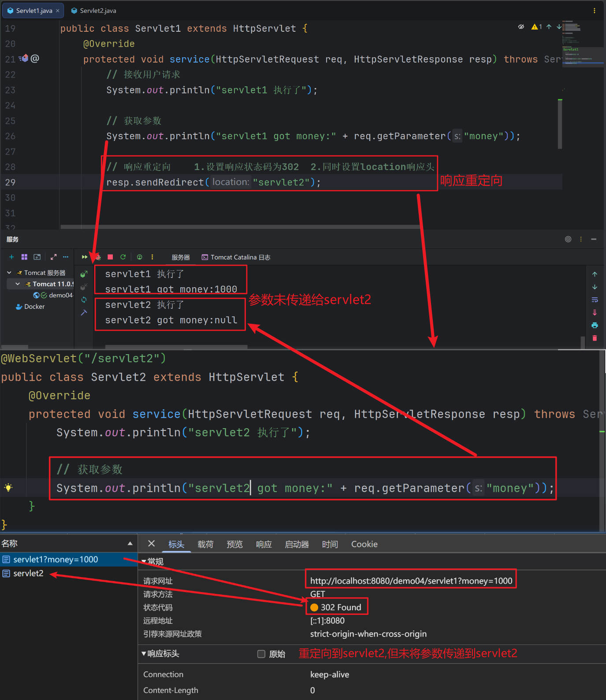Open the Cookie tab in network details
The image size is (606, 700).
pos(364,544)
